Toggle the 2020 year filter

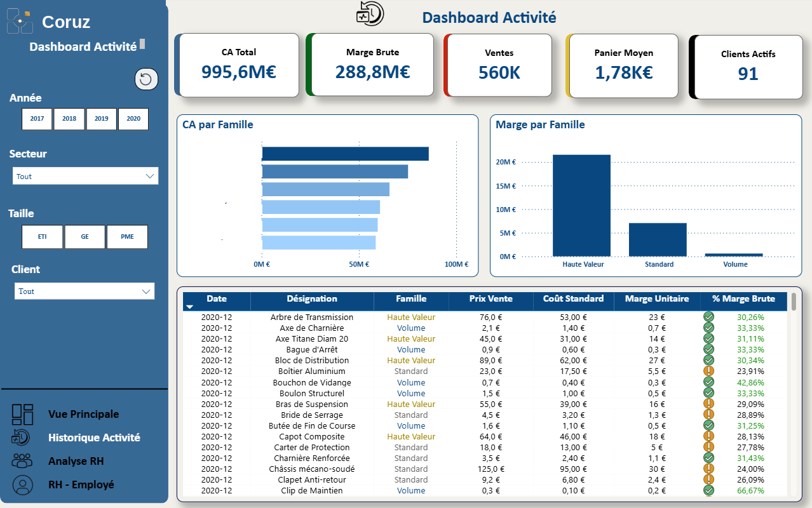(133, 119)
